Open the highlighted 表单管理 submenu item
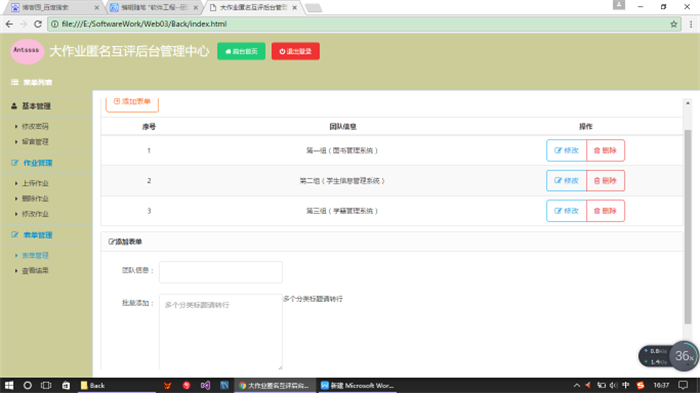 (x=35, y=255)
